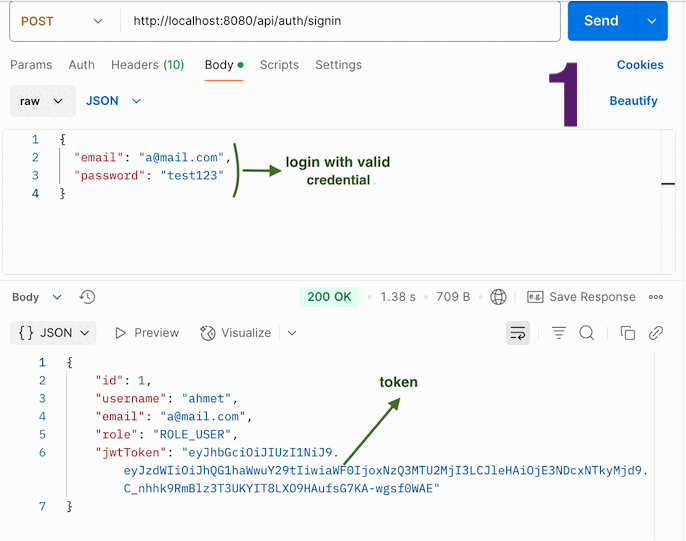
Task: Click the response "email" key
Action: coord(120,416)
